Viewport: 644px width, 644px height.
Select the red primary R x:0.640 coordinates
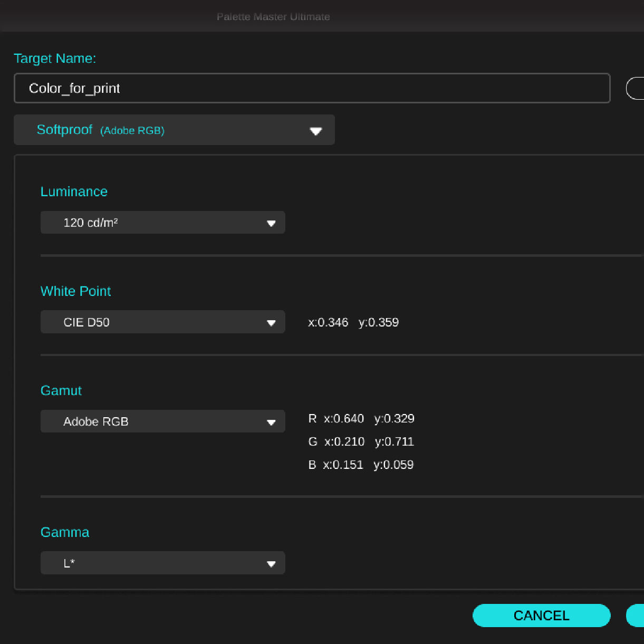361,419
